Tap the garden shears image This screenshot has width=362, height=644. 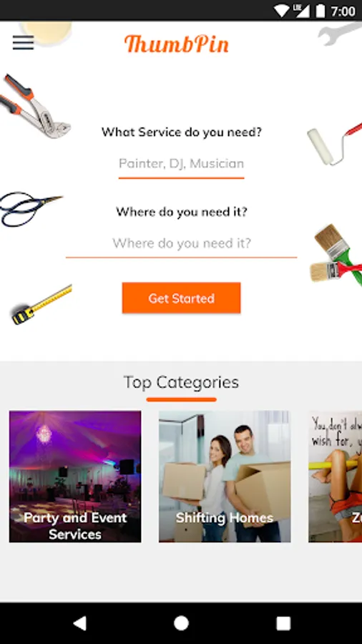[31, 208]
